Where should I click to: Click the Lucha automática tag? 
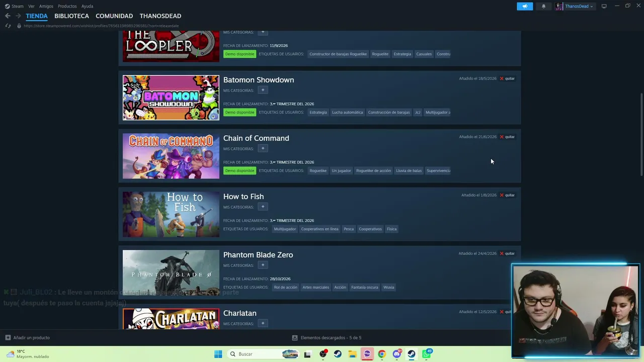click(x=347, y=112)
